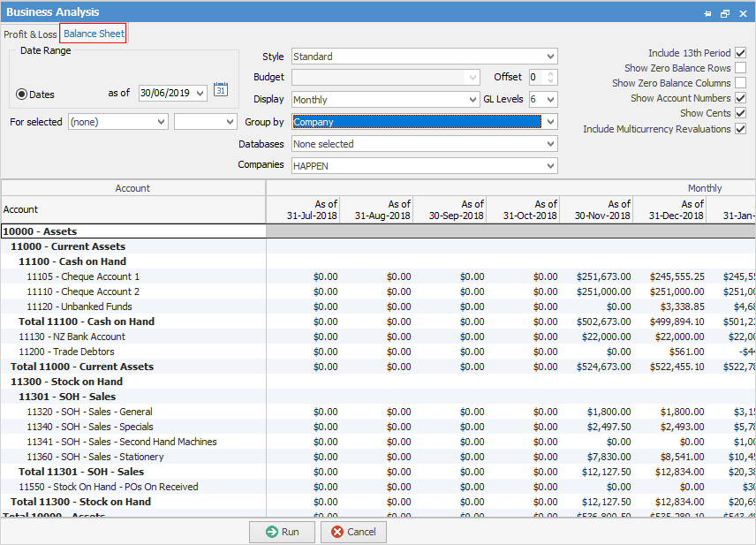Open the Display Monthly dropdown
The height and width of the screenshot is (545, 756).
tap(473, 100)
